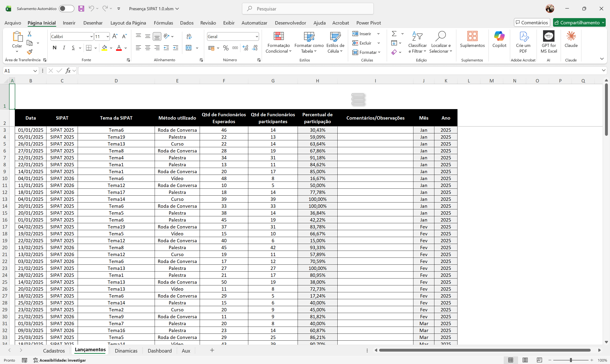
Task: Align text right
Action: [x=157, y=48]
